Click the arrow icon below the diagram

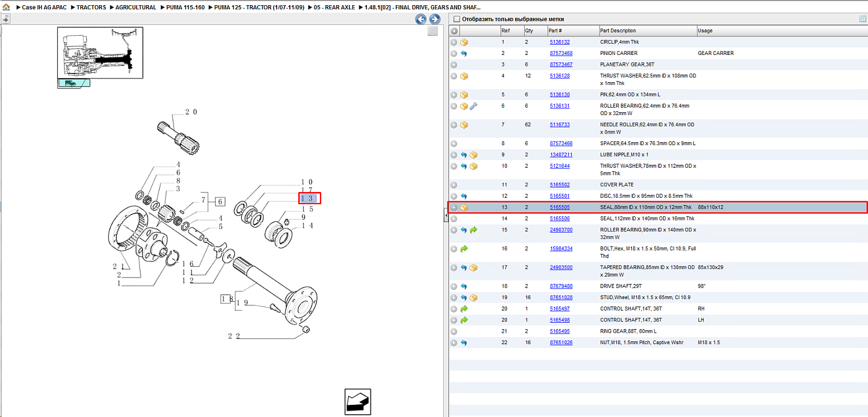(x=357, y=402)
